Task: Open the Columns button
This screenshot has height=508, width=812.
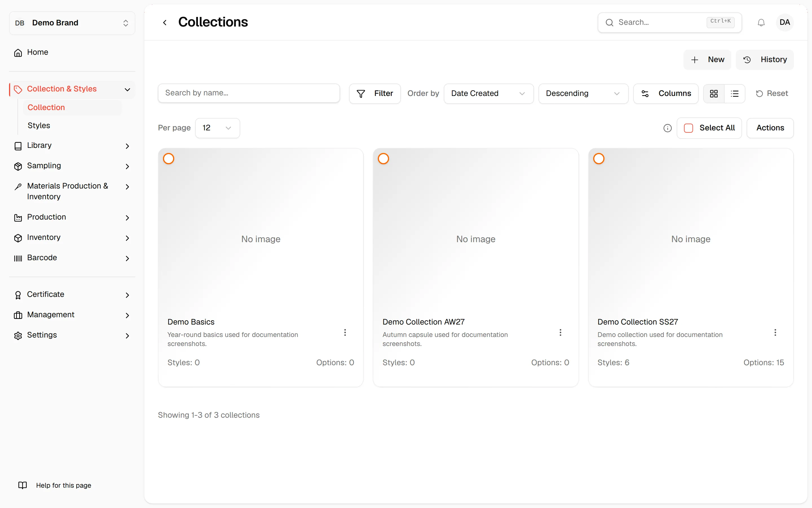Action: (666, 93)
